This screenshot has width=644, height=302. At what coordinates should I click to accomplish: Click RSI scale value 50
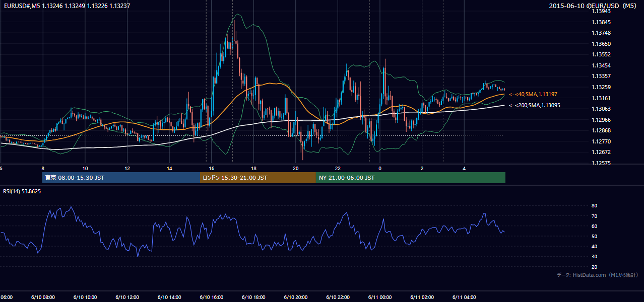(594, 236)
